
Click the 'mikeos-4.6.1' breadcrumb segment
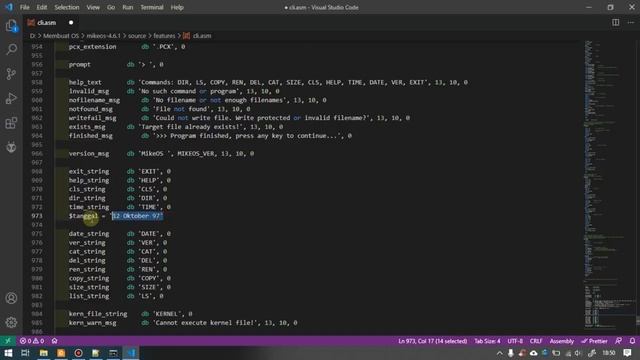(103, 36)
